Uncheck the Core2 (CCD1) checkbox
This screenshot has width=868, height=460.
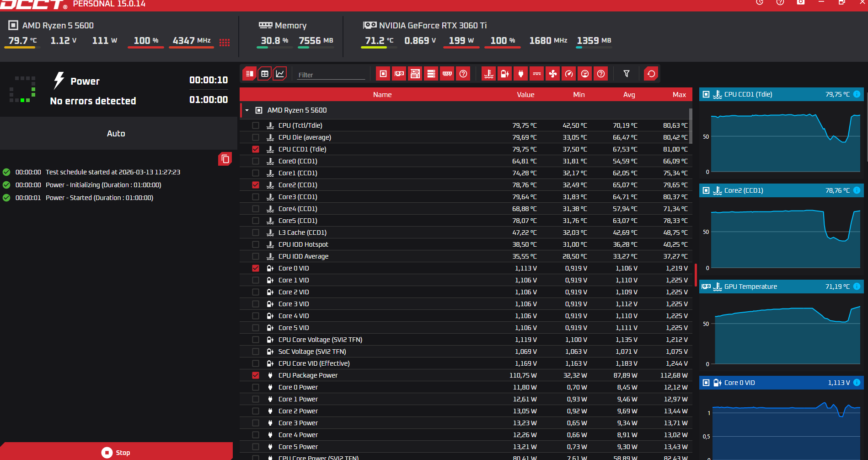(256, 185)
